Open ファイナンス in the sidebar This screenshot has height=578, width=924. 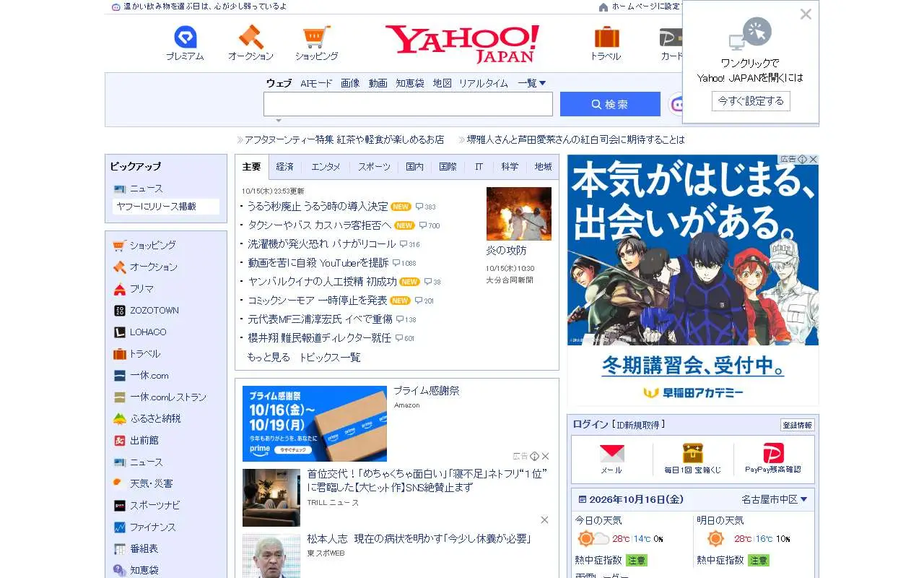(x=152, y=527)
